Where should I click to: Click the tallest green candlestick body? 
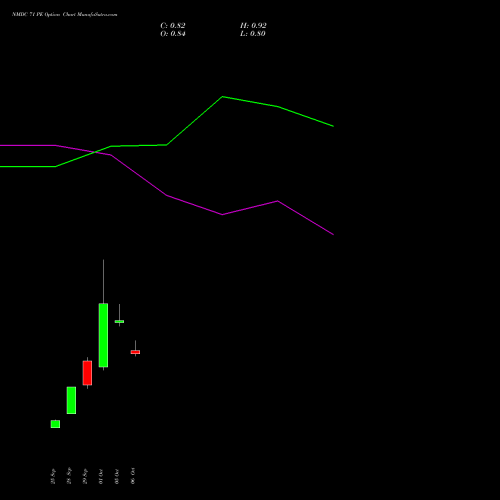(x=103, y=335)
